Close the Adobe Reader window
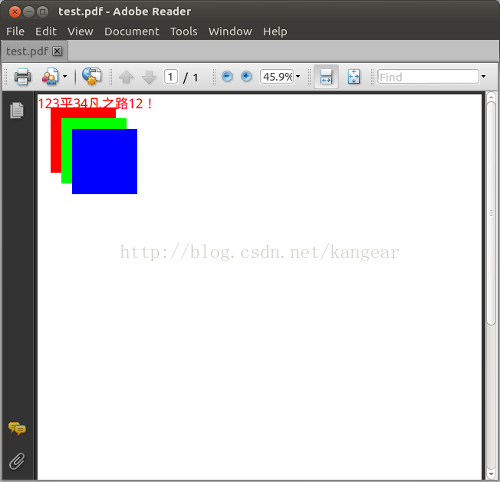500x482 pixels. tap(15, 12)
